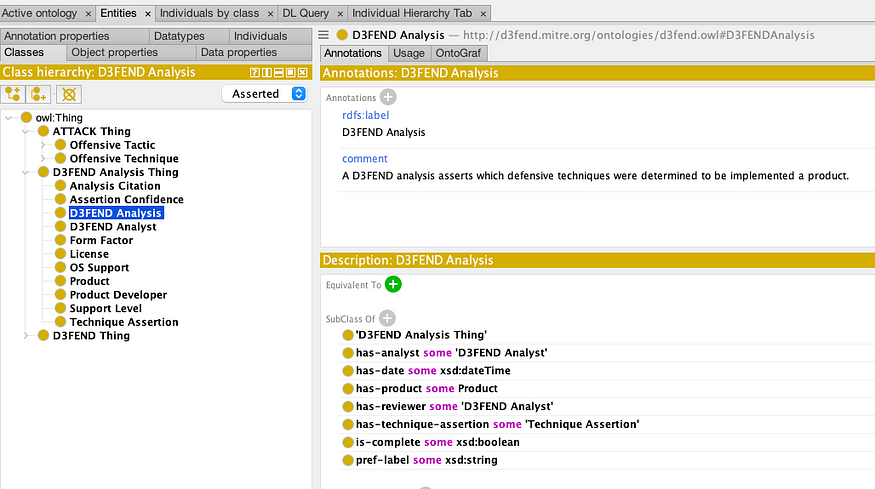Open the OntoGraf tab

click(x=458, y=53)
